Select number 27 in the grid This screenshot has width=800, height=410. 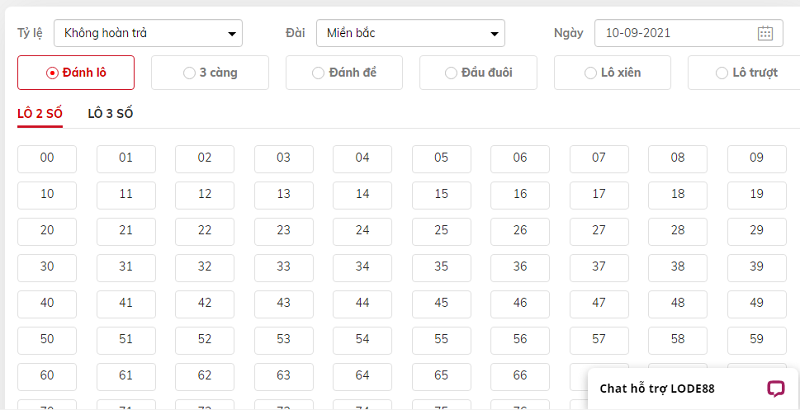click(599, 231)
